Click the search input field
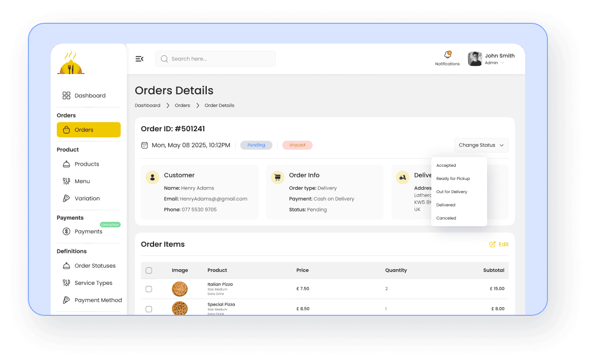 coord(215,59)
